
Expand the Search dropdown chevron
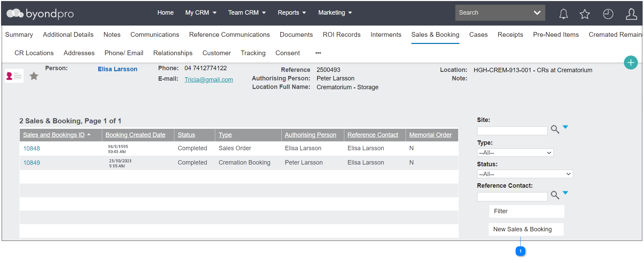tap(537, 13)
